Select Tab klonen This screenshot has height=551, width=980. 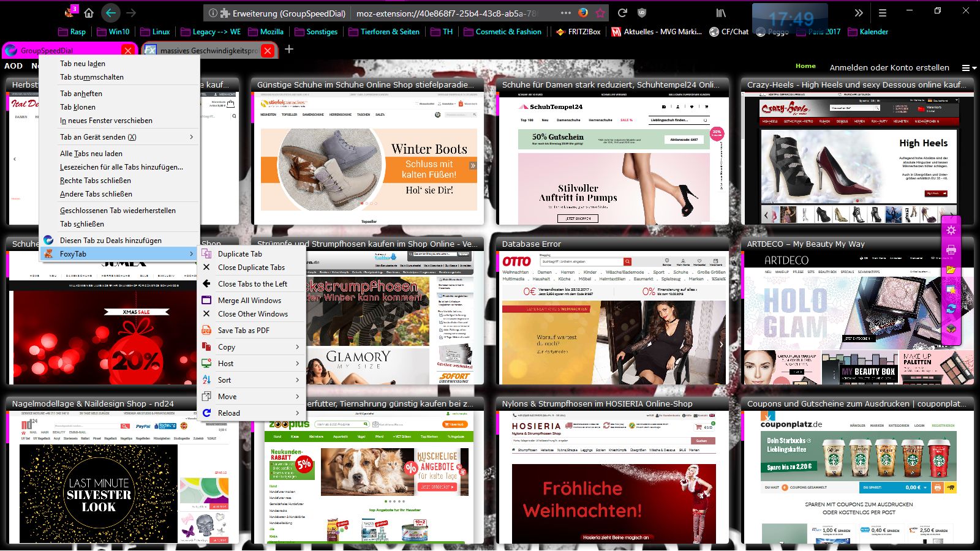click(x=119, y=107)
